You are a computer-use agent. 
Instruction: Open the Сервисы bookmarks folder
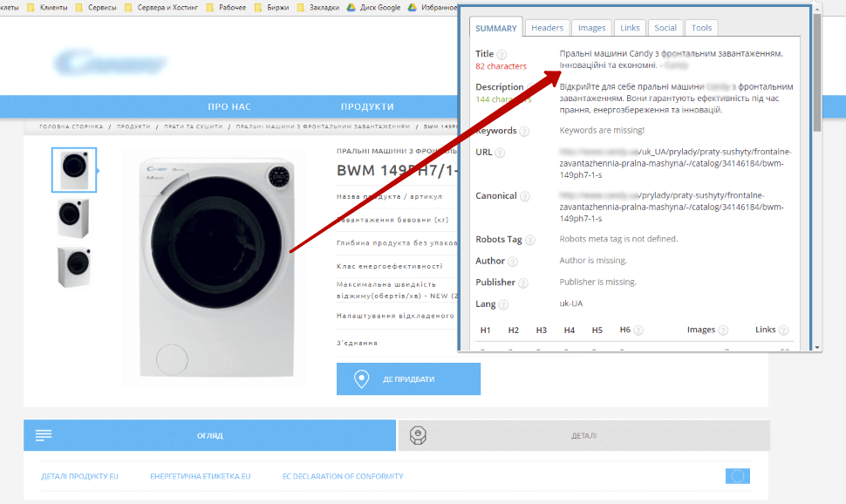coord(96,8)
